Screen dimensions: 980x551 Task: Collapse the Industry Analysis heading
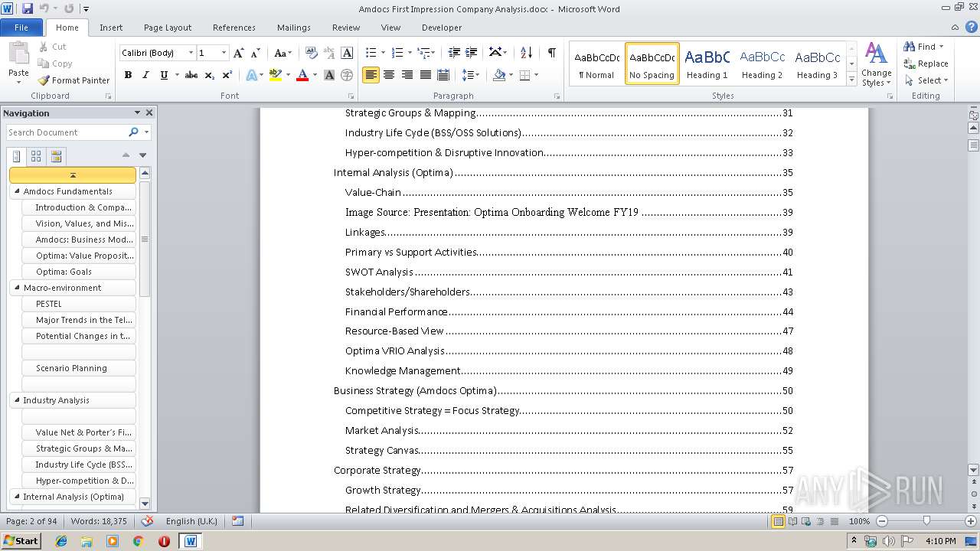(x=17, y=400)
